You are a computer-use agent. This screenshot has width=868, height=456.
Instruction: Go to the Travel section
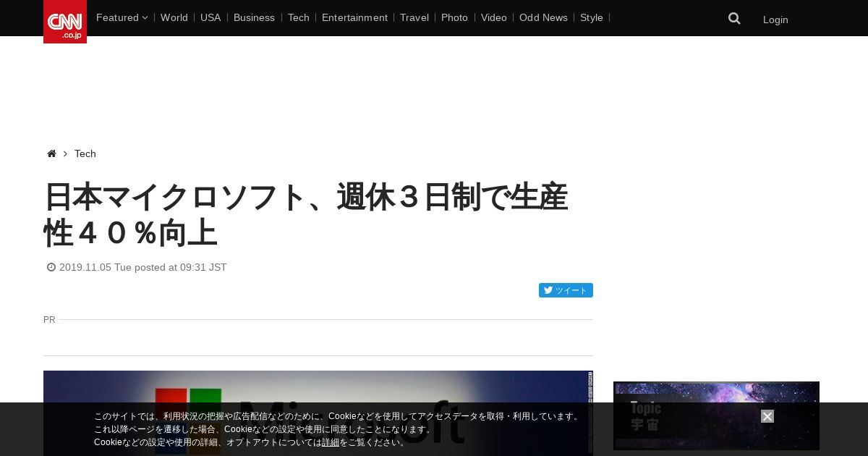coord(414,17)
